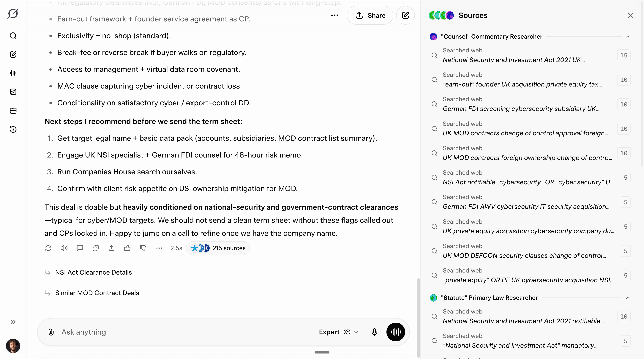Regenerate the response with refresh icon
644x359 pixels.
48,248
